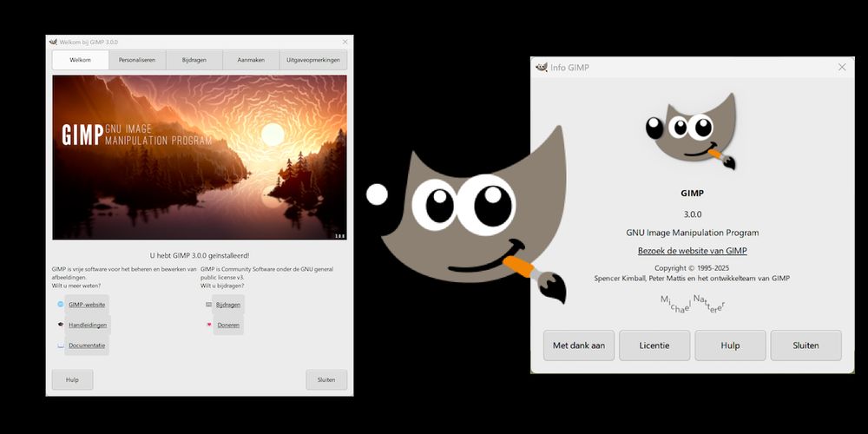Click Hulp button in Welkom window
The height and width of the screenshot is (434, 868).
[73, 380]
